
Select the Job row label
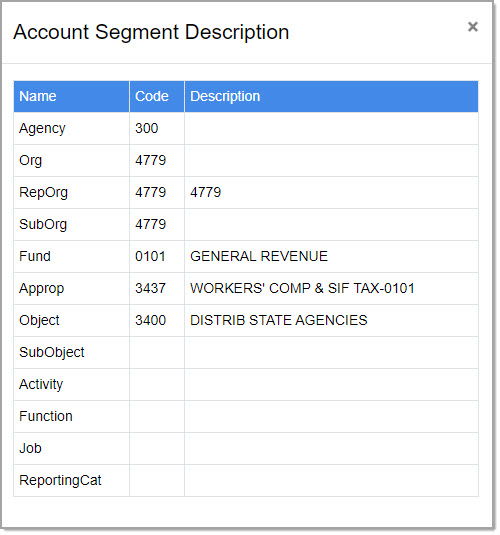tap(30, 448)
